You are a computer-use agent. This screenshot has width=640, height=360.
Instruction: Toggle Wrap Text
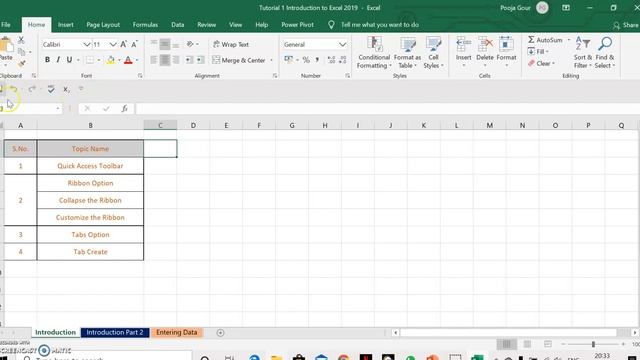231,44
